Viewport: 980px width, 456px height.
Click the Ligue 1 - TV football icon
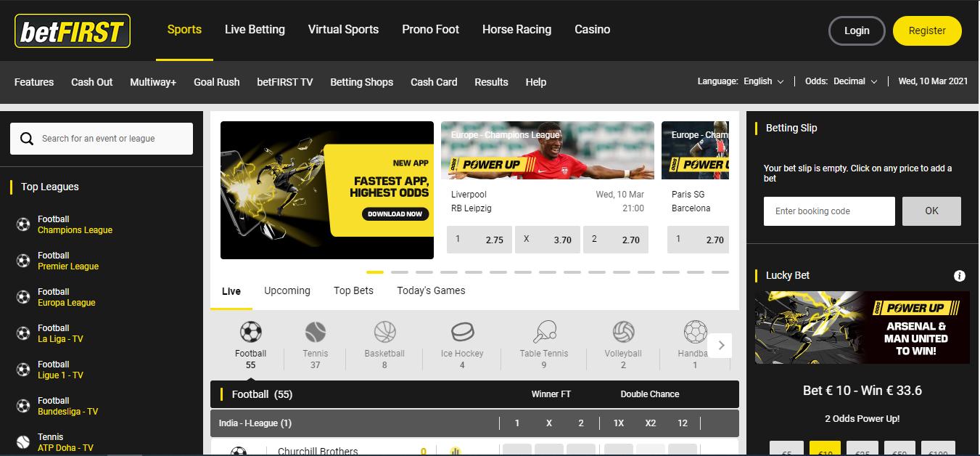coord(23,370)
